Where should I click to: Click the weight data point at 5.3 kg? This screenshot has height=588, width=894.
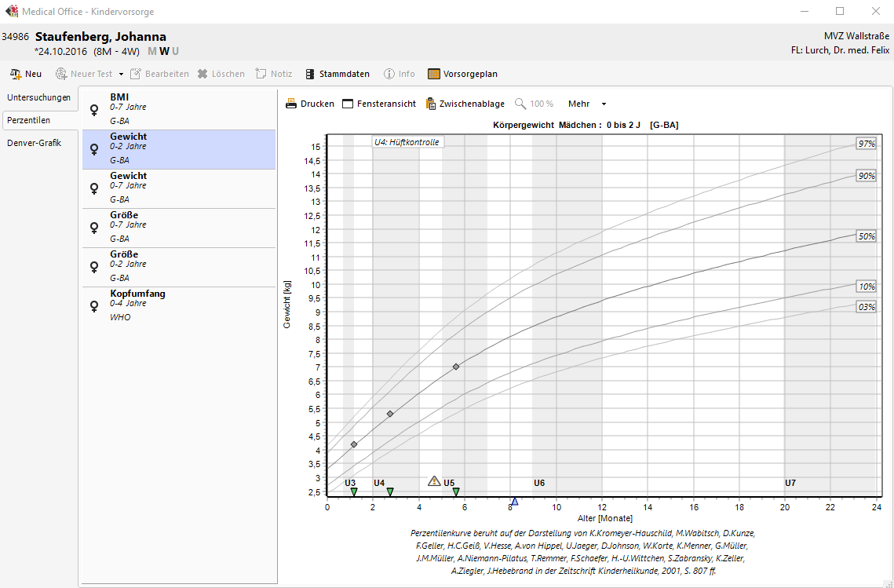(x=390, y=414)
